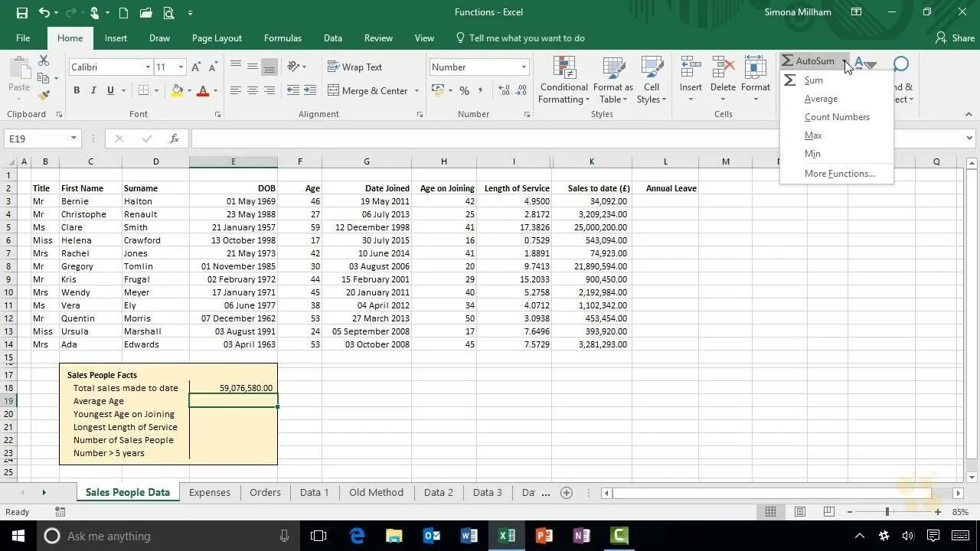Click the Save icon in quick access toolbar
This screenshot has height=551, width=980.
[x=21, y=12]
